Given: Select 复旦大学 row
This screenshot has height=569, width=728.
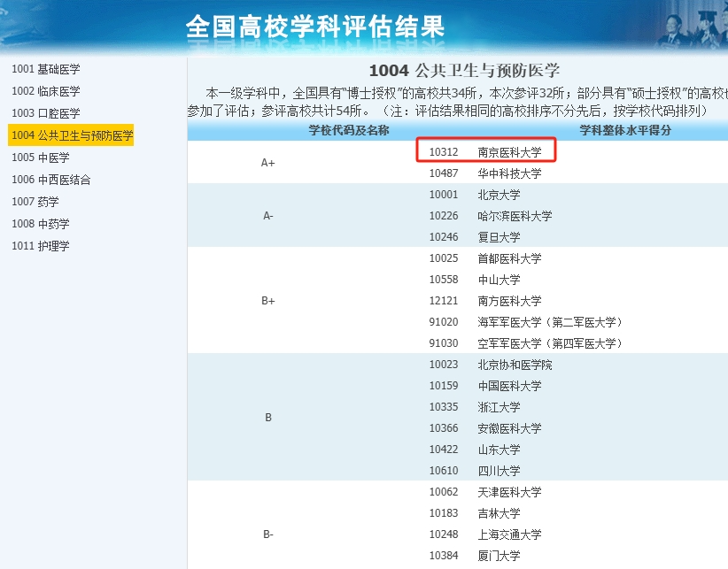Looking at the screenshot, I should 499,237.
